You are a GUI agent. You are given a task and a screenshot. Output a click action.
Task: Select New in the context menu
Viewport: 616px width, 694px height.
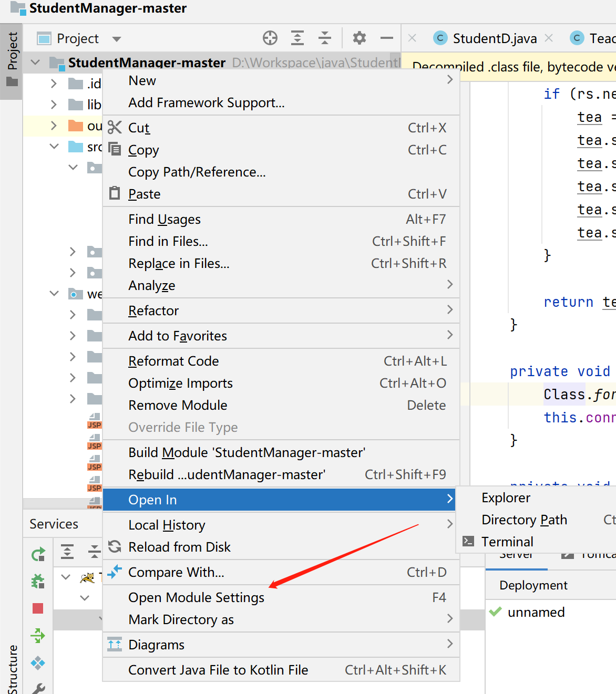[281, 80]
